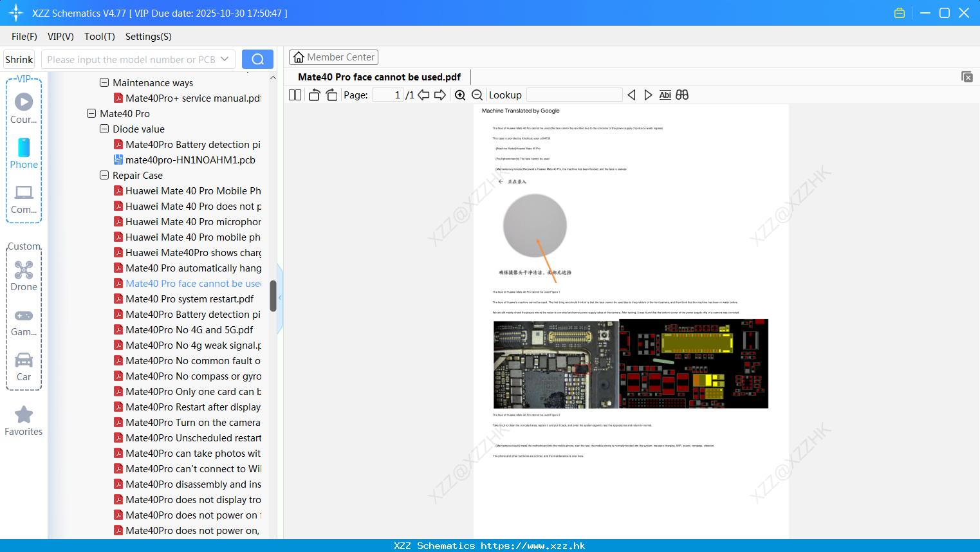The width and height of the screenshot is (980, 552).
Task: Go to the next PDF page
Action: (x=440, y=95)
